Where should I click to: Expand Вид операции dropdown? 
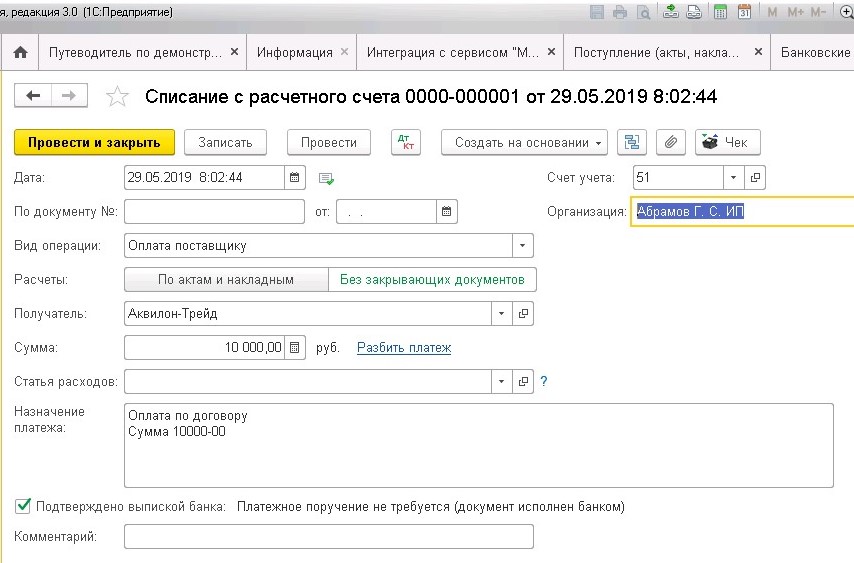(523, 246)
